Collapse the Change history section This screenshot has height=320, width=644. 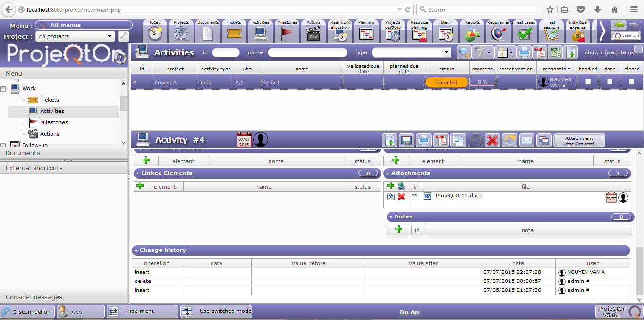[x=136, y=251]
